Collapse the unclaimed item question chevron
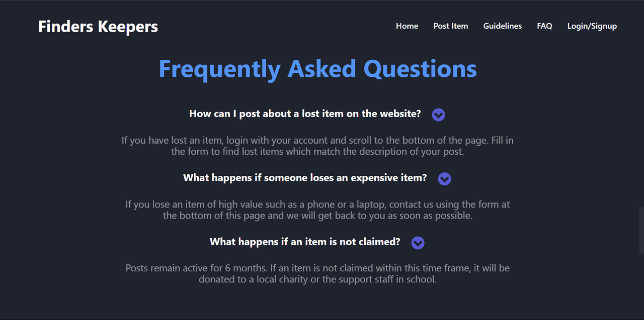 point(418,243)
